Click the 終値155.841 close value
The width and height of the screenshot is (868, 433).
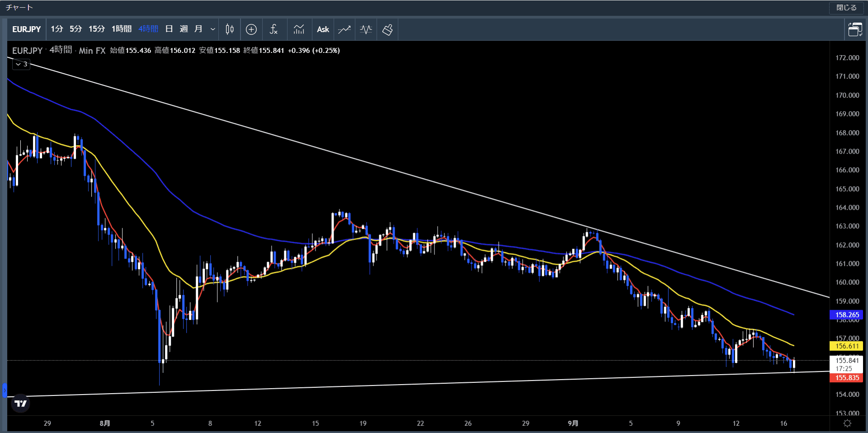point(264,51)
